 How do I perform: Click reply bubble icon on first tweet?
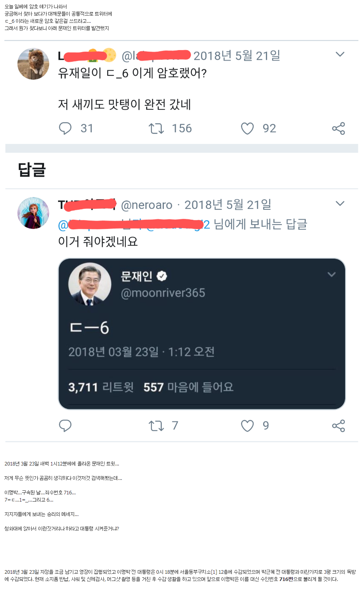(65, 128)
